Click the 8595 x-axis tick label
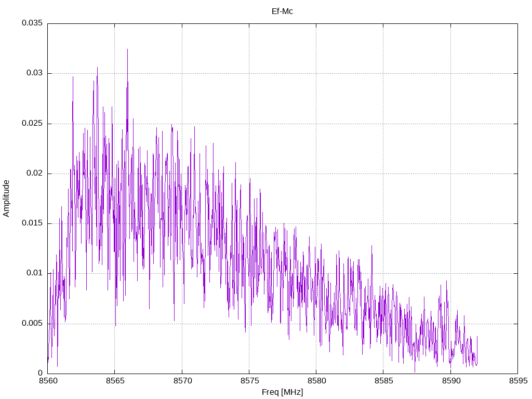This screenshot has height=399, width=532. (x=518, y=381)
